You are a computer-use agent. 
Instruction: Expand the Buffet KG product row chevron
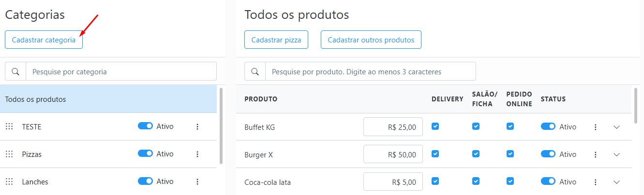616,127
